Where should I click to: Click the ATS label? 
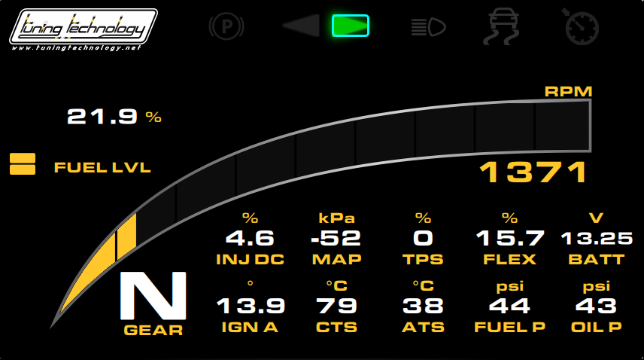tap(423, 327)
